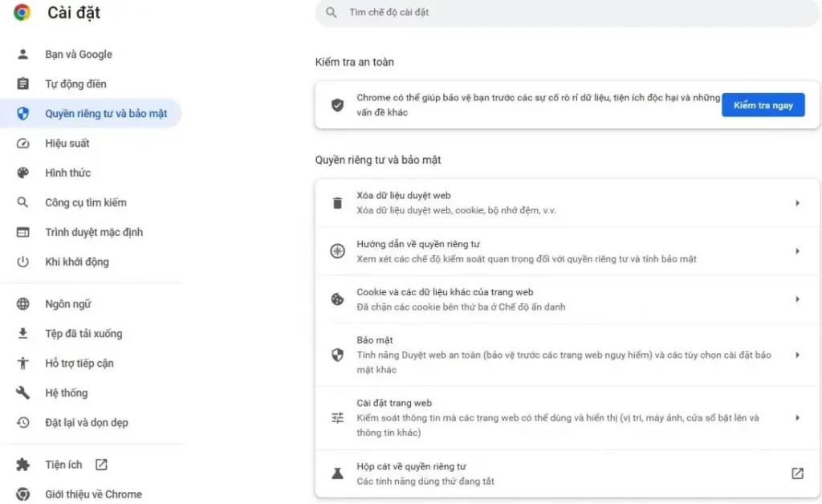Image resolution: width=822 pixels, height=504 pixels.
Task: Expand the Bảo mật row arrow
Action: click(x=797, y=355)
